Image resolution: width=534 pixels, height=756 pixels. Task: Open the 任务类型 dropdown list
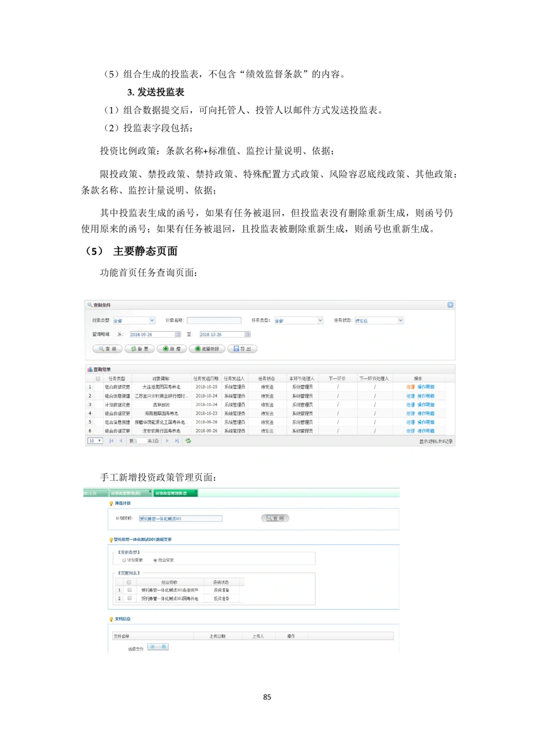[x=320, y=321]
